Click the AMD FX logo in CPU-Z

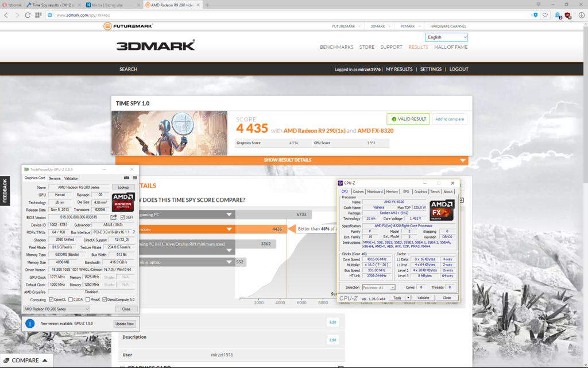tap(442, 210)
